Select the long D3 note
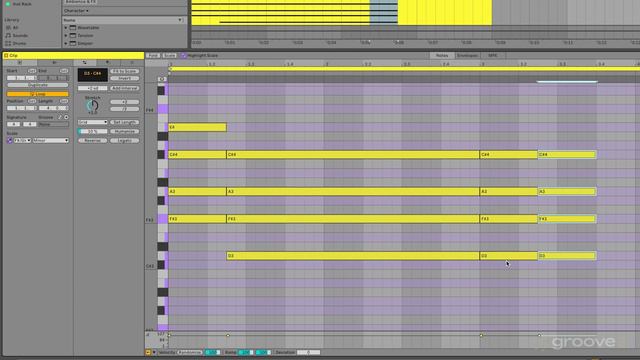The width and height of the screenshot is (640, 360). [x=353, y=256]
